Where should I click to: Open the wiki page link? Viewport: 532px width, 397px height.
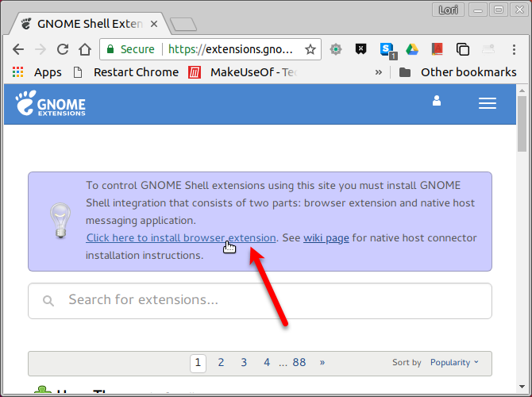[x=326, y=238]
